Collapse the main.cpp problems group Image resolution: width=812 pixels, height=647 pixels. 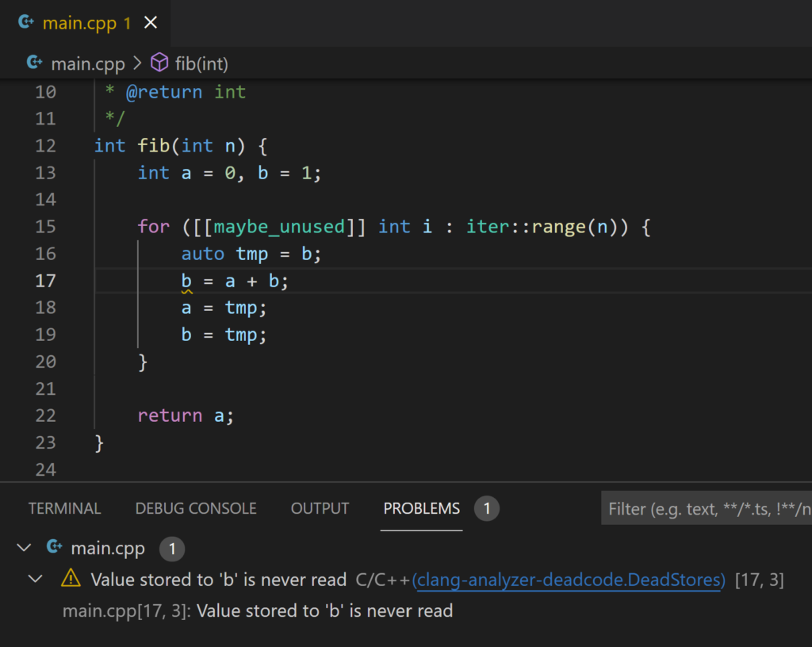(x=25, y=548)
